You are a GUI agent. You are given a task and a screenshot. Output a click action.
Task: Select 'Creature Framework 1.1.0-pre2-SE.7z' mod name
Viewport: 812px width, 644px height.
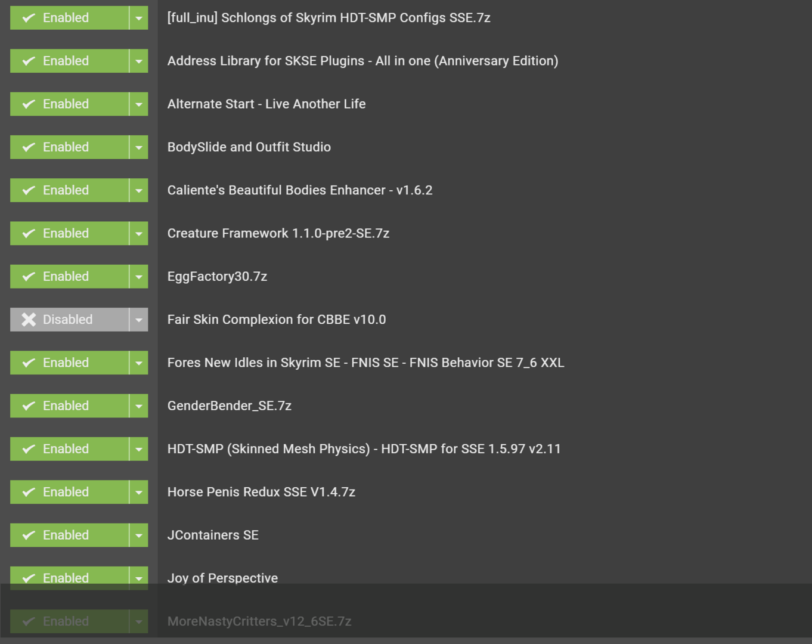coord(278,233)
